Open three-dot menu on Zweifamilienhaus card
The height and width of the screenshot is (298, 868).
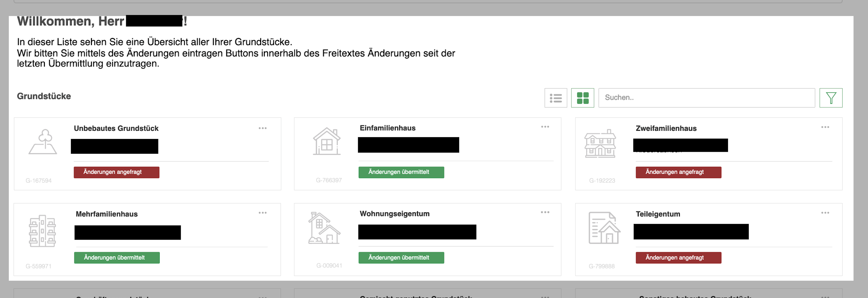(825, 127)
